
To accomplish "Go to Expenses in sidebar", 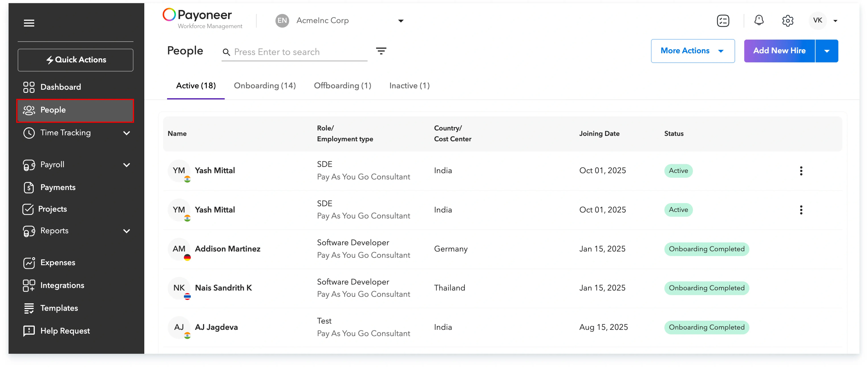I will tap(58, 262).
